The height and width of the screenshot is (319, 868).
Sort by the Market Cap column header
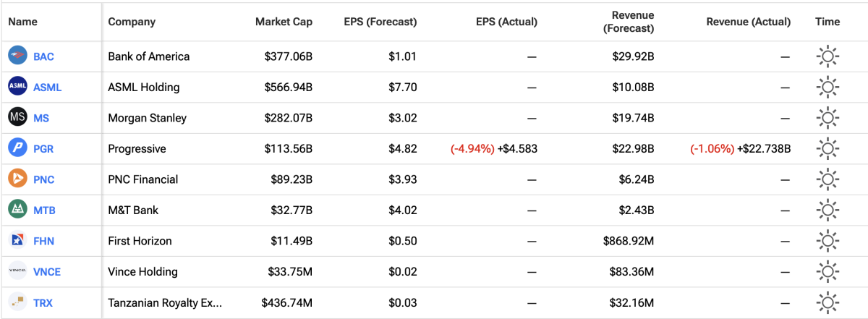[284, 22]
